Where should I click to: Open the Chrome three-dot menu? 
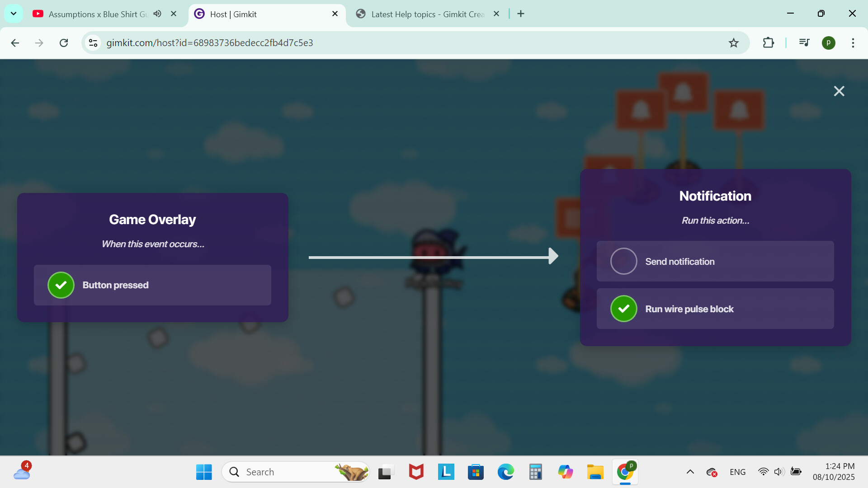(853, 43)
